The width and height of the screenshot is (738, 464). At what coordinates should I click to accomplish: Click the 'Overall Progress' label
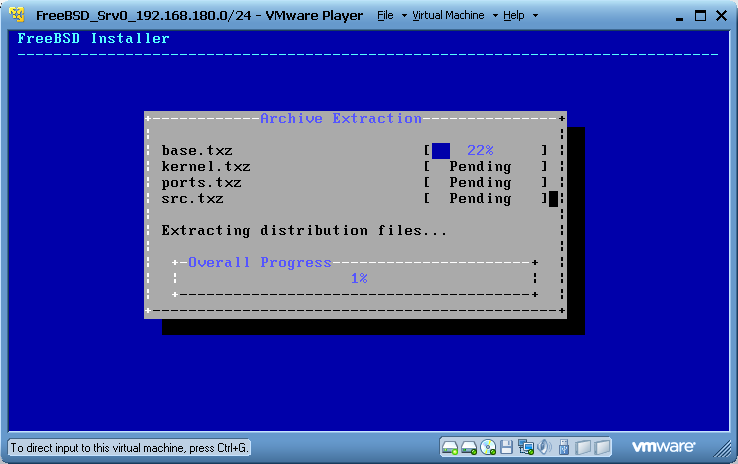coord(260,263)
